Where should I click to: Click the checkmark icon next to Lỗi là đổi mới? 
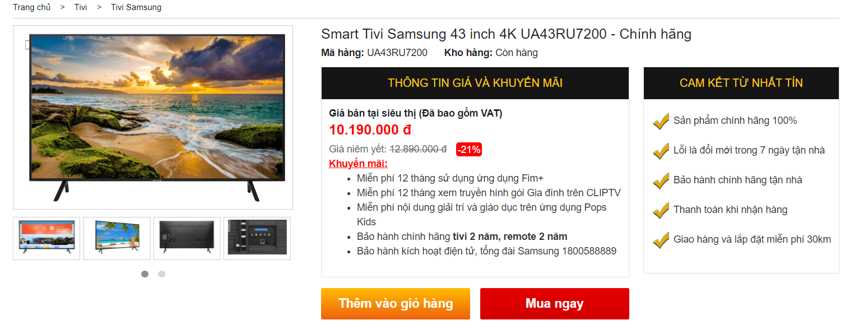[x=661, y=151]
